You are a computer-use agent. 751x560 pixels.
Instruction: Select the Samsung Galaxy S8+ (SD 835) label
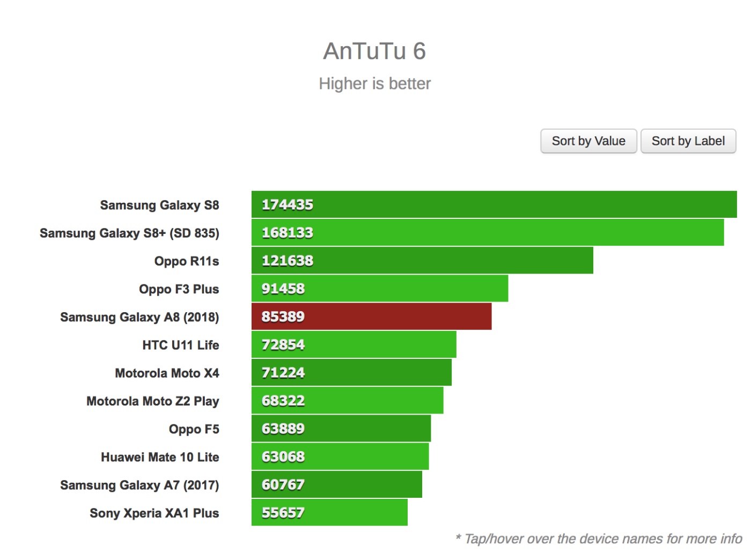[x=129, y=233]
